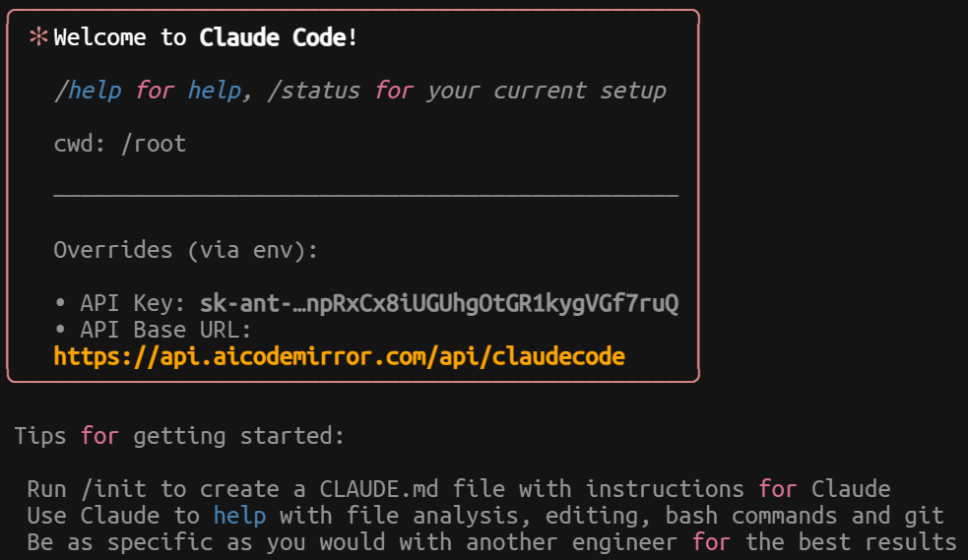
Task: Click the blue help word in tips
Action: 239,516
